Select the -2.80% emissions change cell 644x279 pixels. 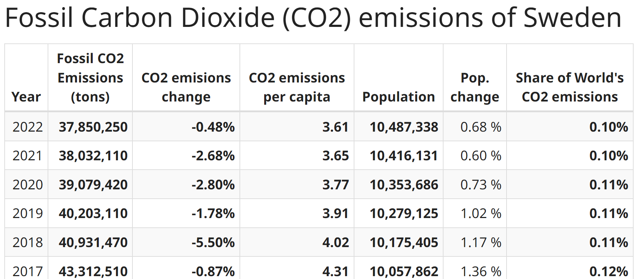(213, 185)
